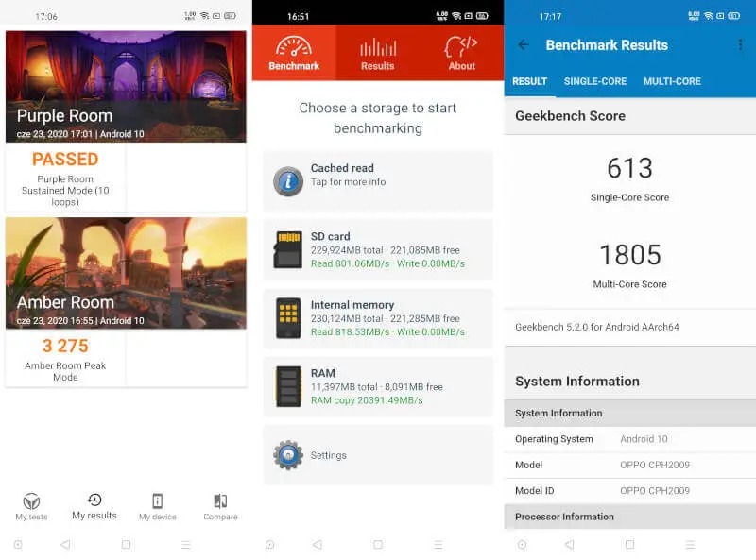Open Amber Room result thumbnail

coord(126,273)
